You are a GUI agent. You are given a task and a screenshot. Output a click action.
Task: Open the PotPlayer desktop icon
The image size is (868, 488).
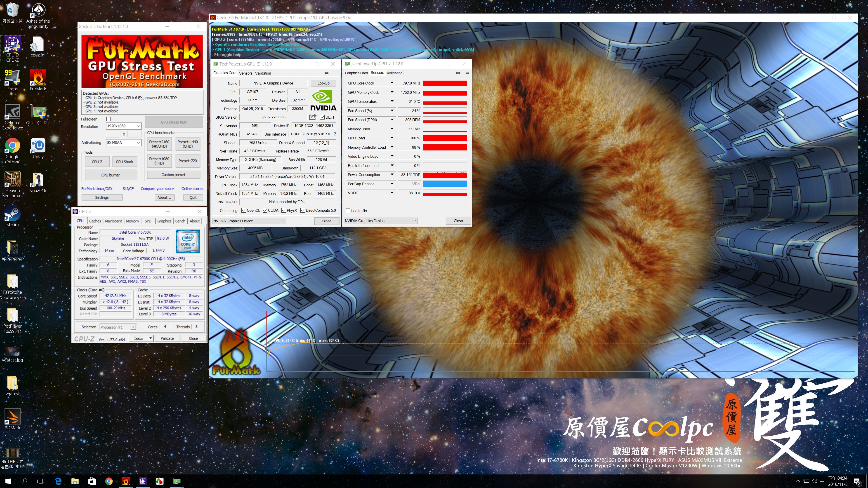click(x=12, y=321)
